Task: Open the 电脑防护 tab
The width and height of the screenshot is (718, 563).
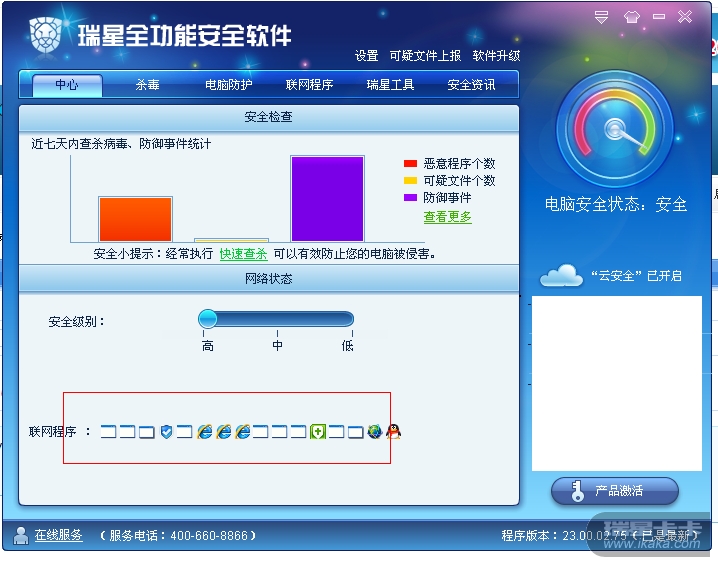Action: (228, 85)
